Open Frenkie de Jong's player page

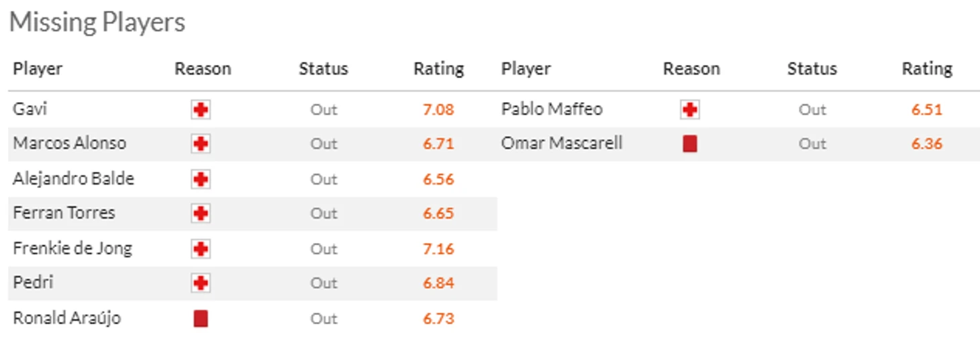pyautogui.click(x=72, y=248)
